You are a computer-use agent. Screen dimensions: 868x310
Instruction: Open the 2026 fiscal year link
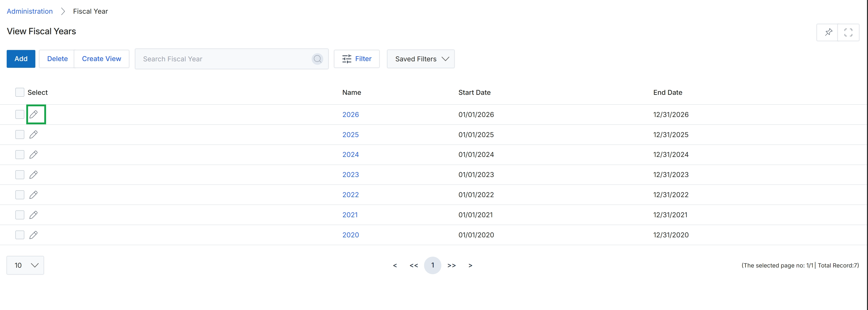tap(350, 115)
